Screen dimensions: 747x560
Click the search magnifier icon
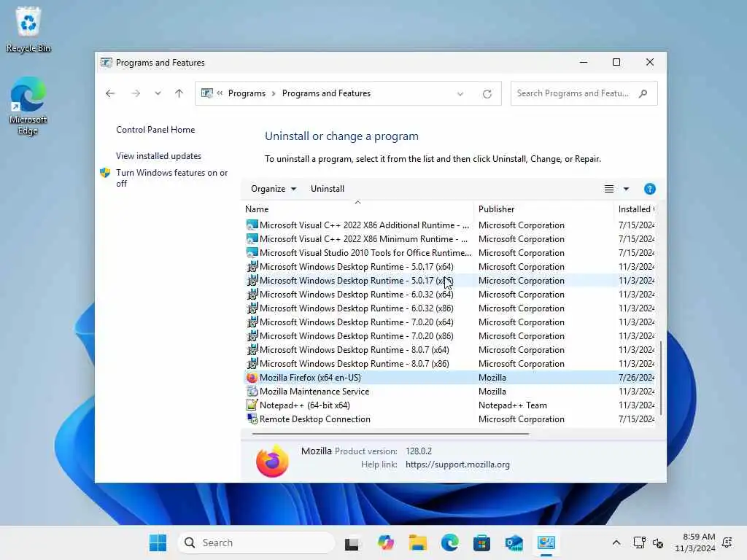pyautogui.click(x=643, y=93)
